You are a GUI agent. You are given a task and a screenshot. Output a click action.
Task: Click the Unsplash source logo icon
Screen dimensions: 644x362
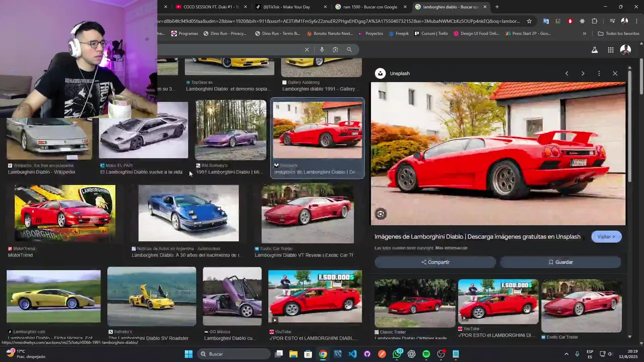pos(380,73)
